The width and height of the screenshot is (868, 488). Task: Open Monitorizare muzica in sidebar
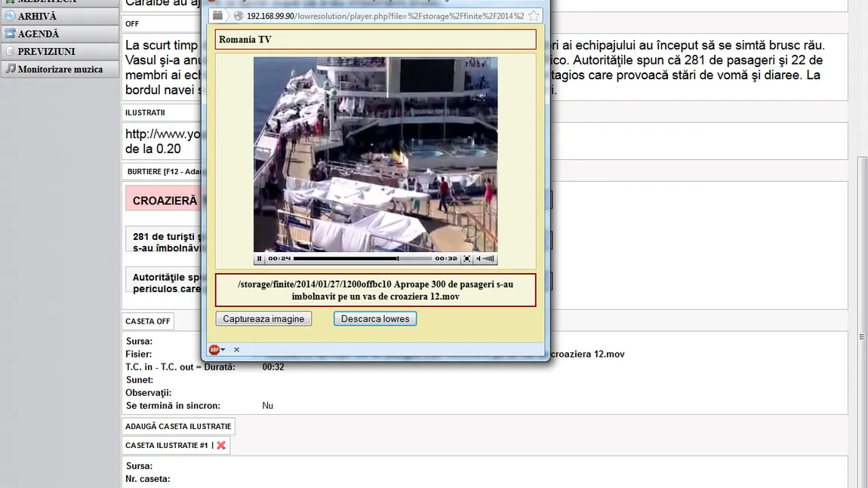pos(60,69)
